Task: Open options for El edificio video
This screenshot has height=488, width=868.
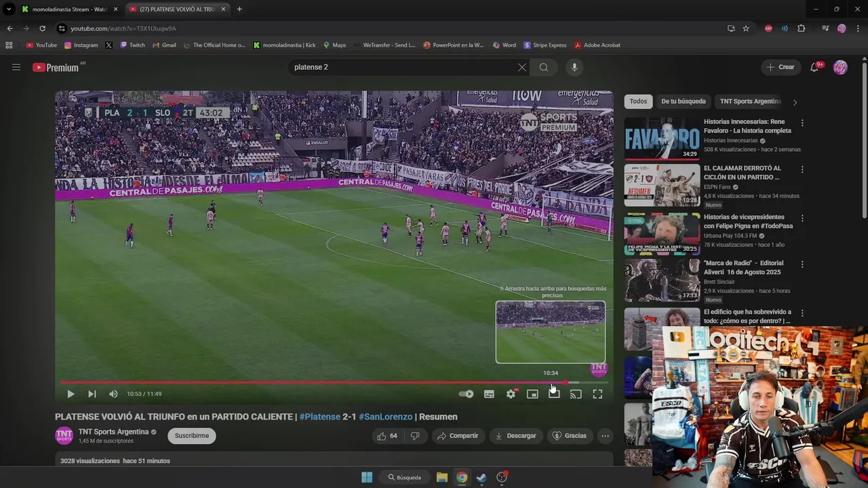Action: pos(802,313)
